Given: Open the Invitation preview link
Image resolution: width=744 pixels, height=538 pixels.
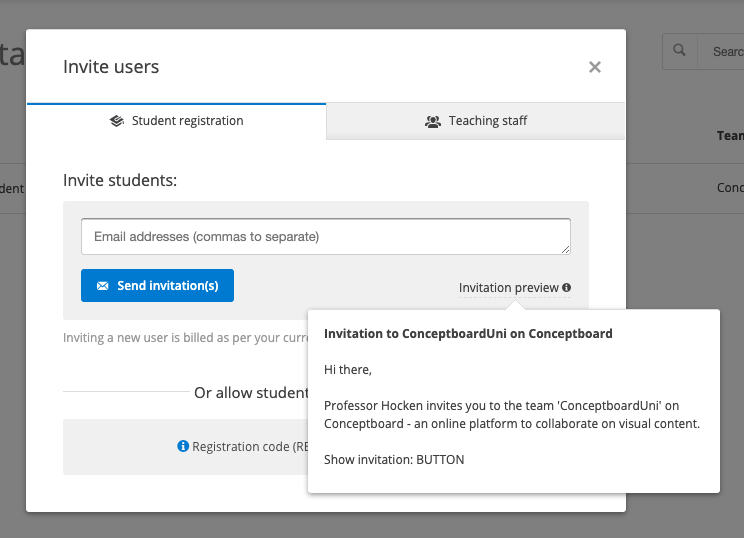Looking at the screenshot, I should (x=508, y=288).
